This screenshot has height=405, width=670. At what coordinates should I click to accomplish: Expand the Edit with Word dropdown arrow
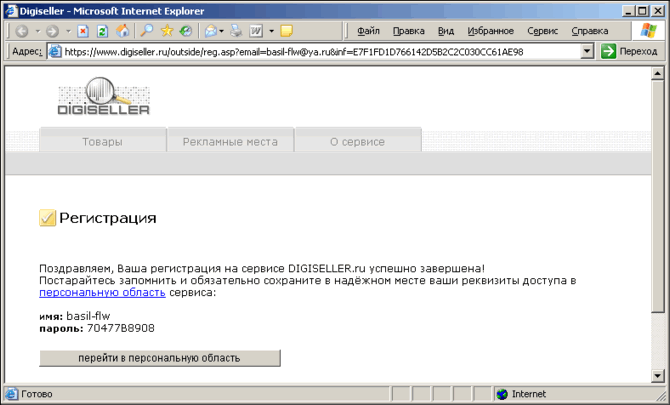271,31
